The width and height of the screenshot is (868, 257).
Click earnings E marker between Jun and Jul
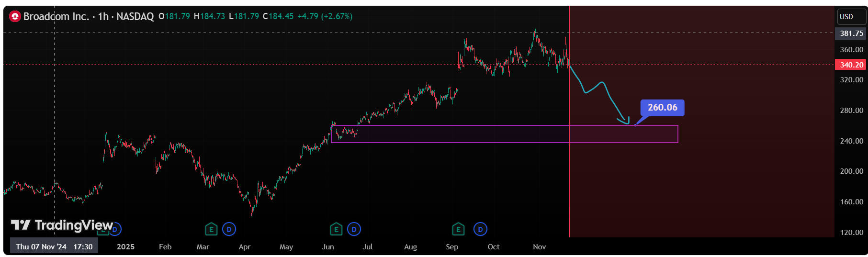click(336, 230)
